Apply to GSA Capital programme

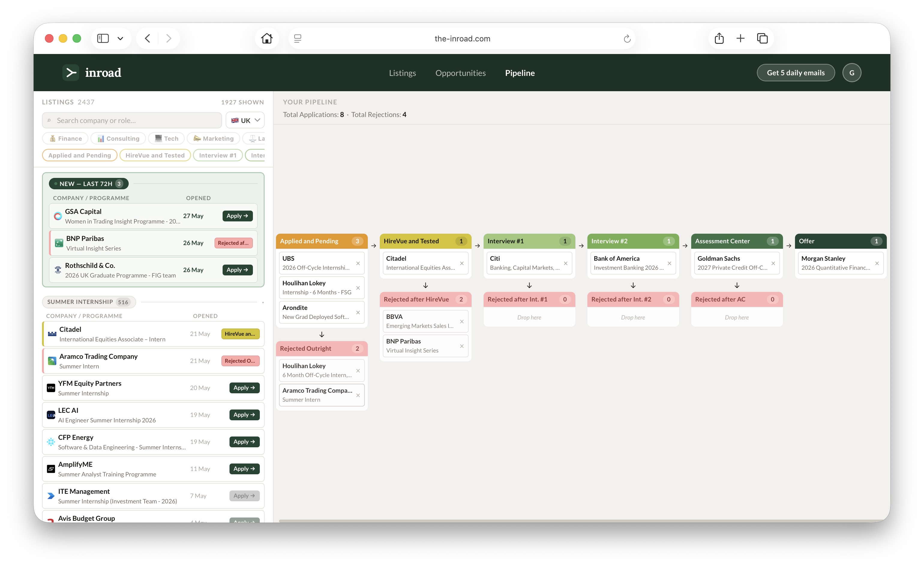pyautogui.click(x=237, y=216)
